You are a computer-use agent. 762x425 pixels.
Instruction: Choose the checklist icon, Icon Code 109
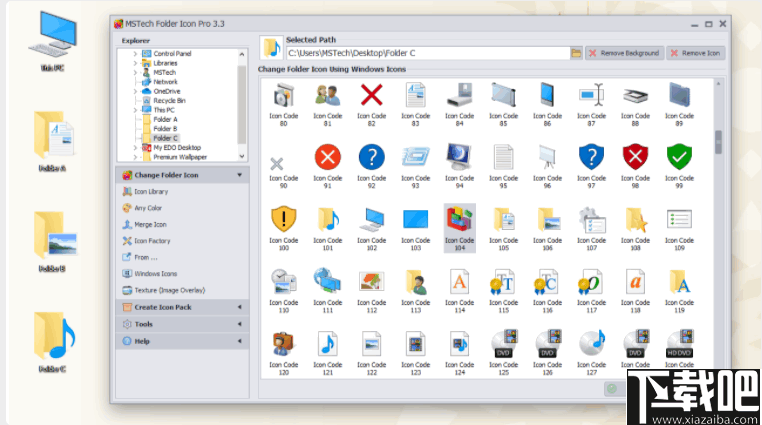tap(679, 220)
